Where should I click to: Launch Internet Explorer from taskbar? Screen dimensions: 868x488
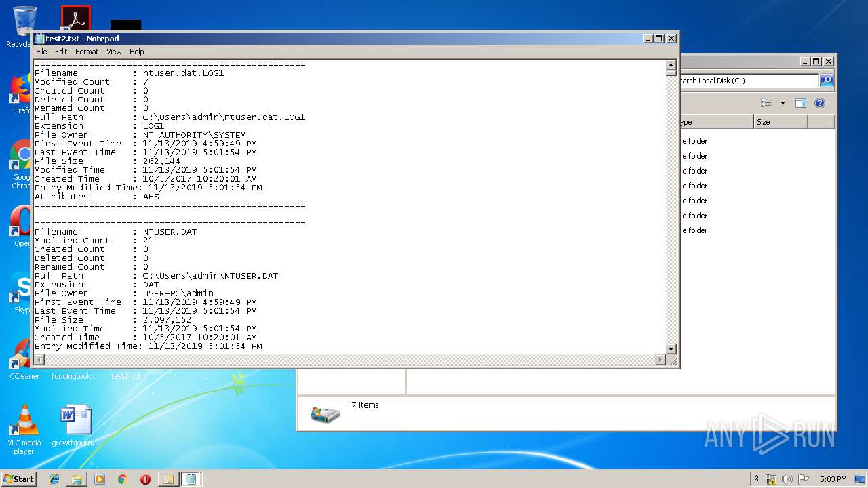pyautogui.click(x=54, y=479)
